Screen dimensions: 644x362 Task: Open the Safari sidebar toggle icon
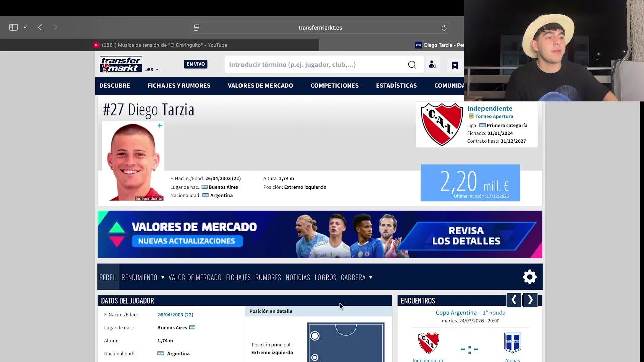tap(14, 27)
